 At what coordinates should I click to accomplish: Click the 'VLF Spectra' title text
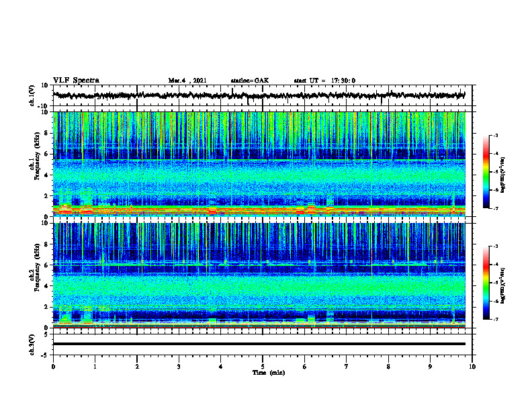point(76,81)
